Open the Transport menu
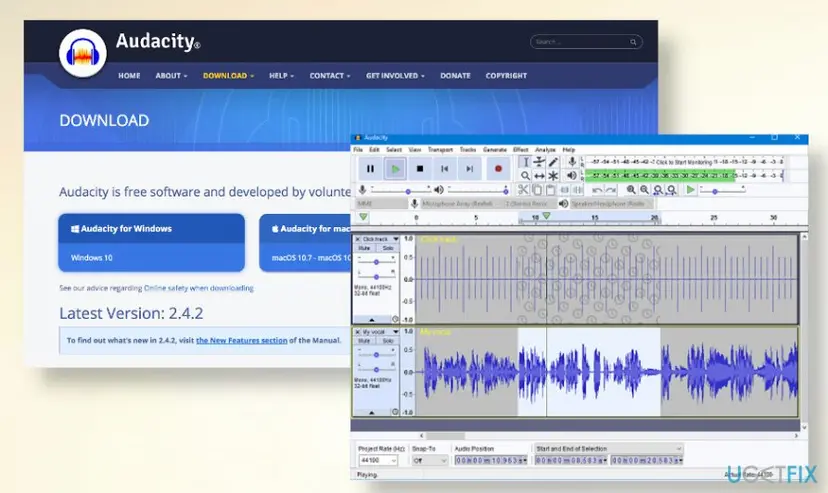Screen dimensions: 828x493 440,150
